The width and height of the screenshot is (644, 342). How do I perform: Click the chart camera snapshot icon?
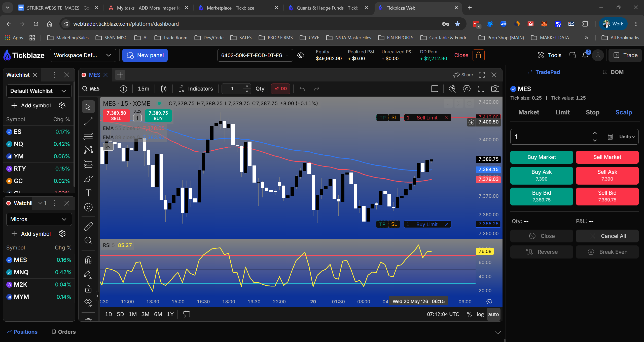coord(495,89)
